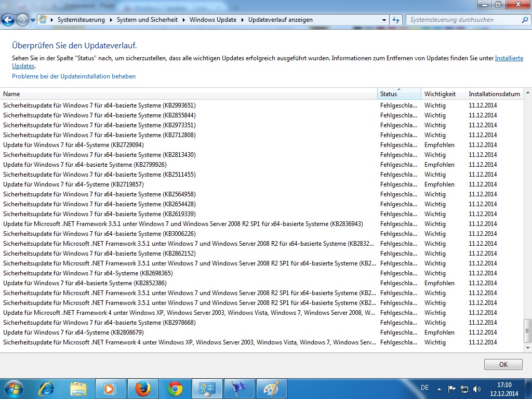Open volume speaker tray icon
Screen dimensions: 532x399
point(477,389)
